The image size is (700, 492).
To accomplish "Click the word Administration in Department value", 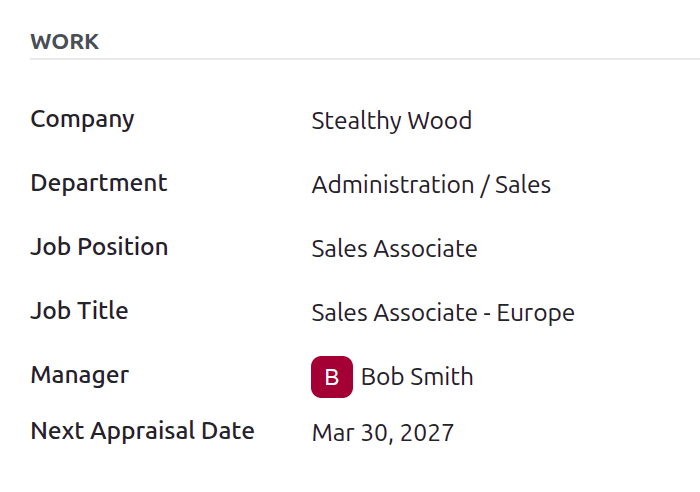I will pos(393,185).
